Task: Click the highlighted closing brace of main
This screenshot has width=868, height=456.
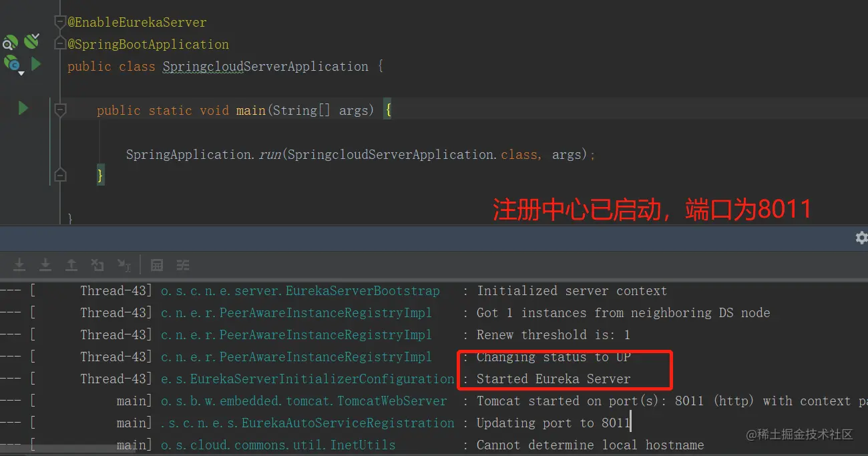Action: point(101,176)
